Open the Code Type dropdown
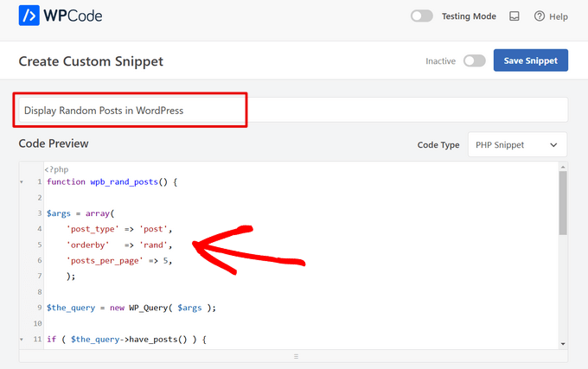The height and width of the screenshot is (369, 588). (517, 144)
